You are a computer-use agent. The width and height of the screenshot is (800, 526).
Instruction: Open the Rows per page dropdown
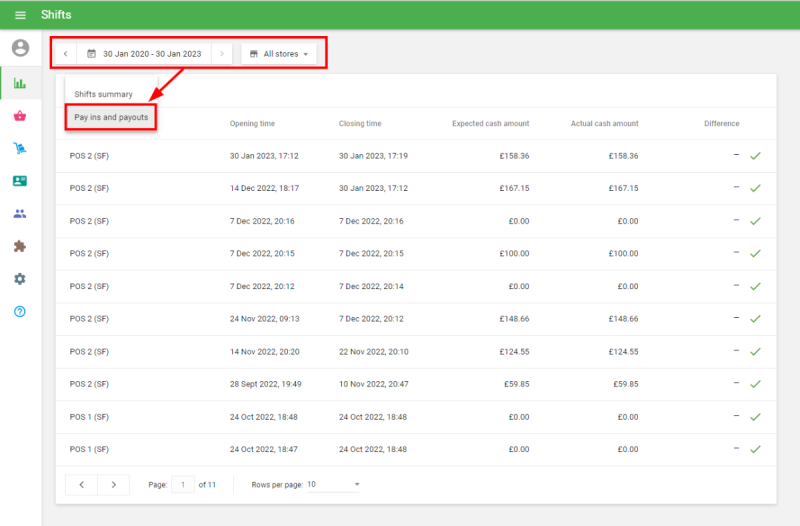(x=334, y=485)
